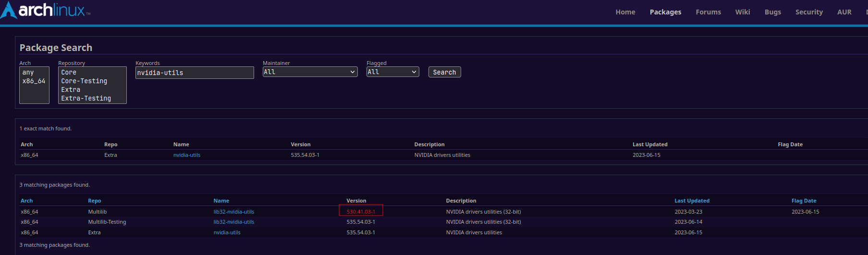
Task: Click version 535.54.03-1 in exact match row
Action: point(305,155)
